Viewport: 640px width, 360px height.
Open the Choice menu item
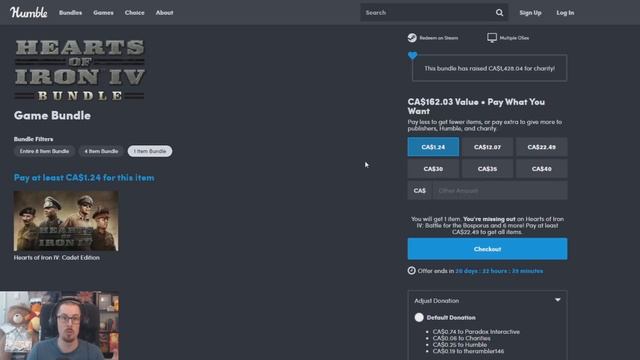point(135,13)
